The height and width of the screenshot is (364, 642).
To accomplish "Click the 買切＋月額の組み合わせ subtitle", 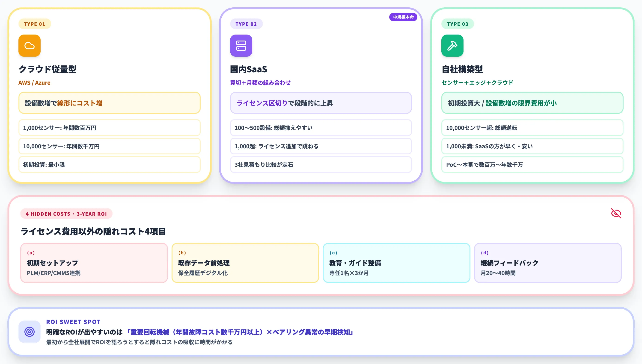I will pos(260,83).
